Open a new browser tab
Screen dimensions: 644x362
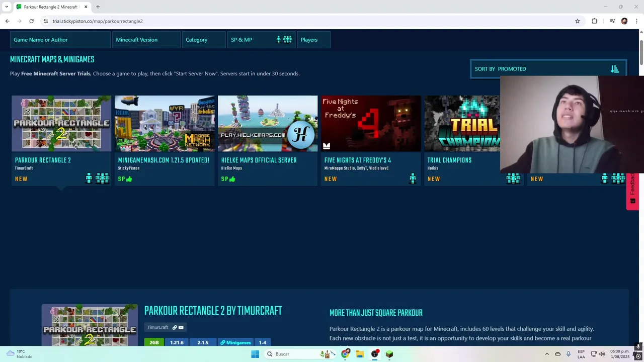[x=98, y=7]
